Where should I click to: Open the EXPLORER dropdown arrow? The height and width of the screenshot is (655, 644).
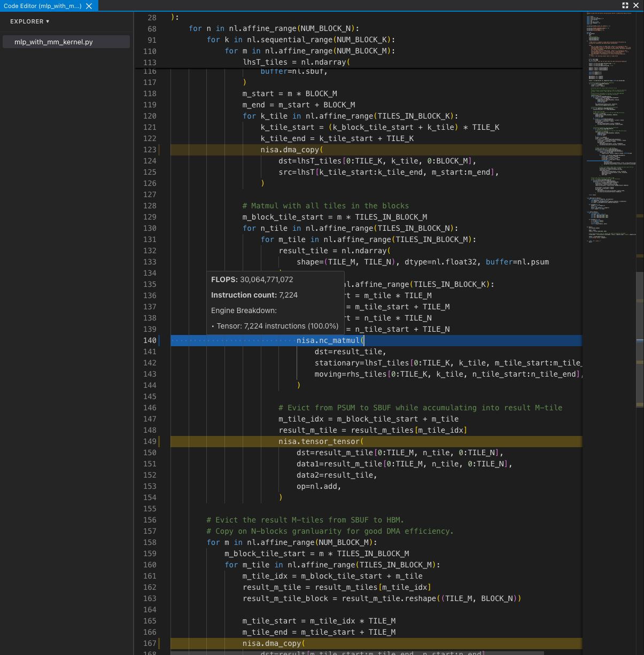click(x=48, y=21)
